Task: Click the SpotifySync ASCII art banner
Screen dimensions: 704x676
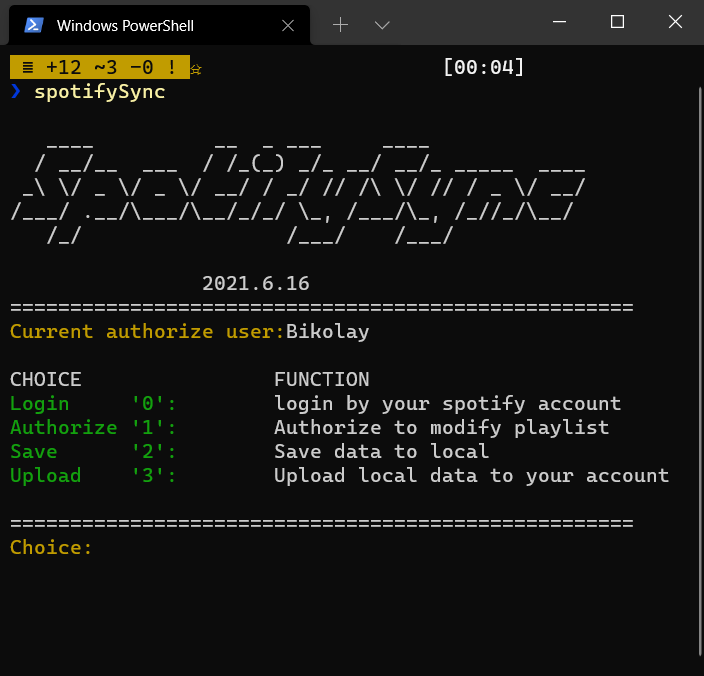Action: point(298,194)
